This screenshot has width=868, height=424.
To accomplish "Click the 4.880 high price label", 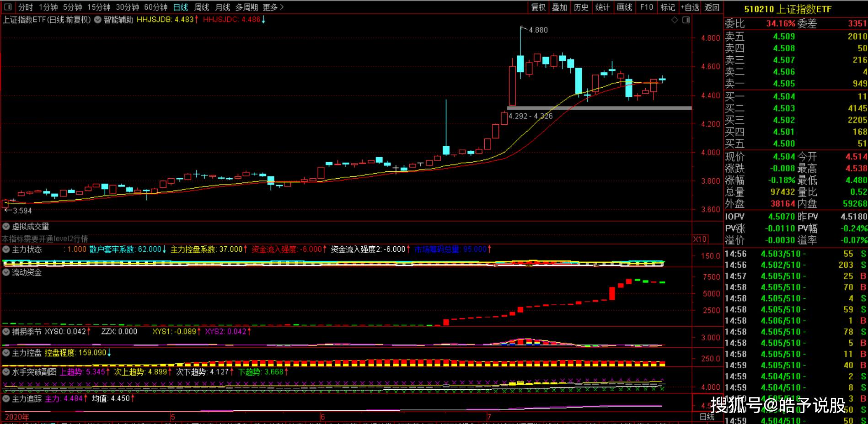I will pyautogui.click(x=538, y=30).
